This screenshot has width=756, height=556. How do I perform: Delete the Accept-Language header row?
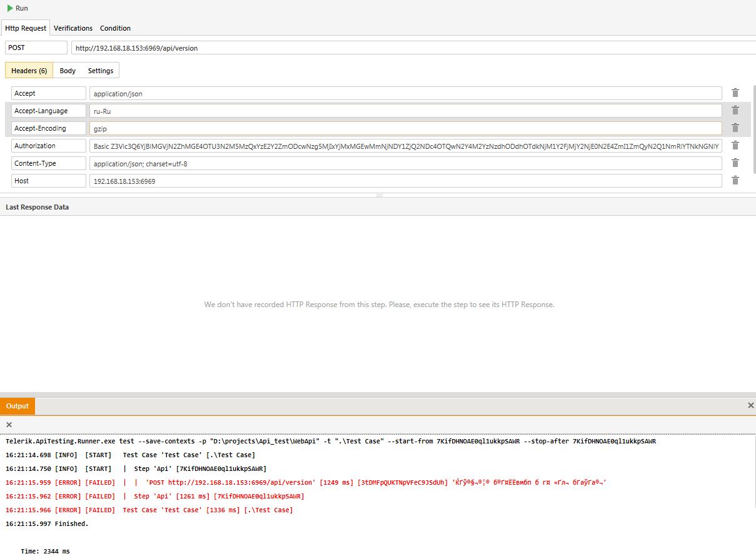click(x=735, y=111)
